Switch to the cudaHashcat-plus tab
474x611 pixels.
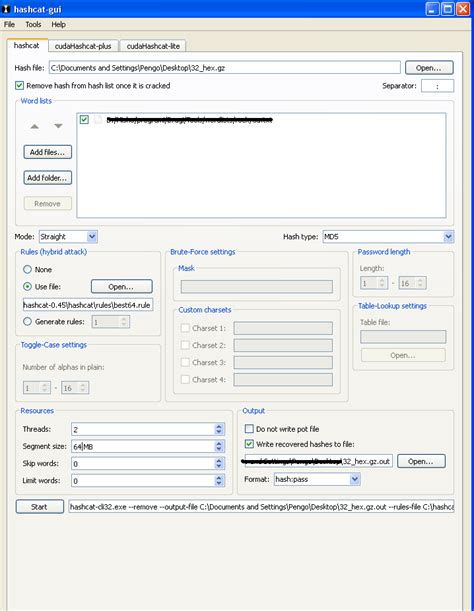[83, 46]
